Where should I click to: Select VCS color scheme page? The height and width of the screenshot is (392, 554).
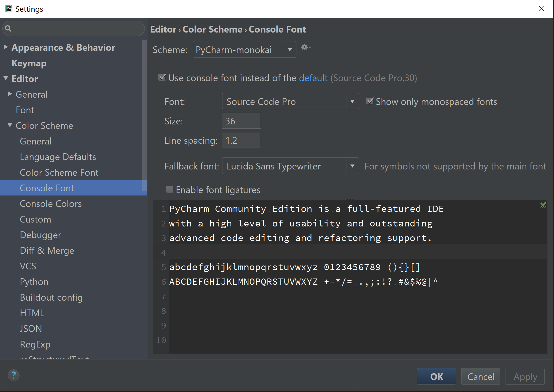(x=28, y=266)
